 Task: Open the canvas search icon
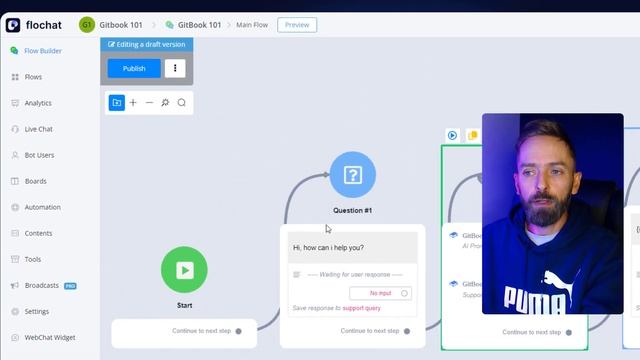(x=182, y=103)
